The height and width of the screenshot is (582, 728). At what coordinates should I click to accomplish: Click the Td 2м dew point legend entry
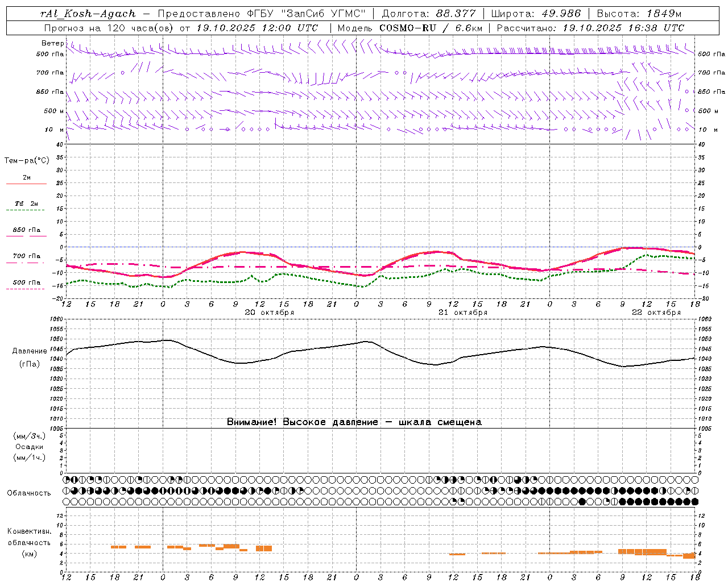pos(26,203)
